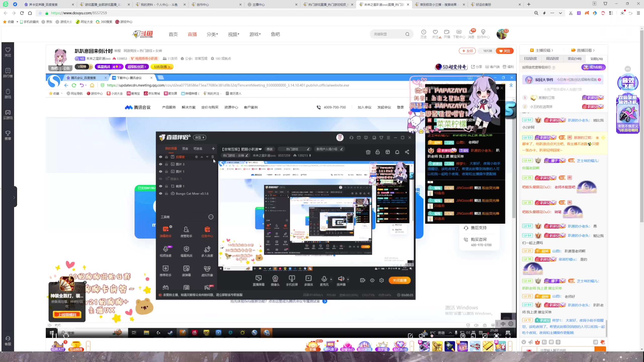Open the 超级粉丝团 badge
The width and height of the screenshot is (644, 362).
click(137, 67)
